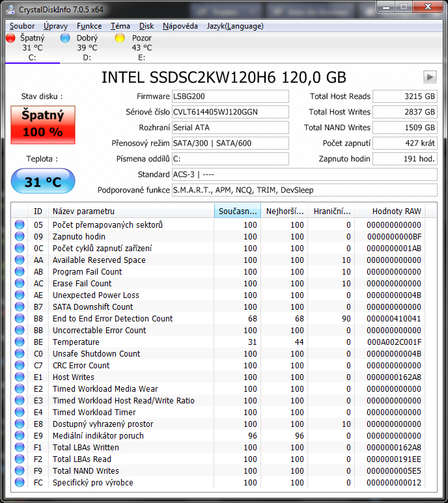Click the 'Total LBAs Read' parameter name
448x503 pixels.
[x=82, y=459]
